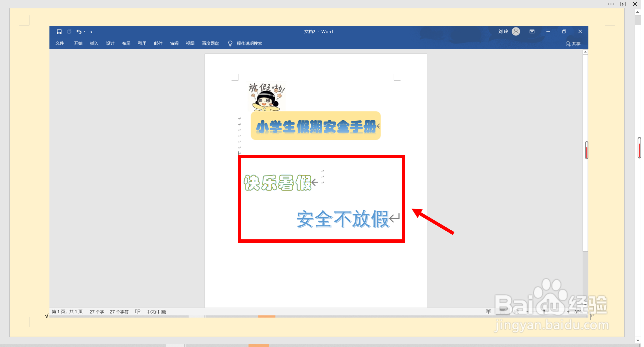Click the Undo icon

(79, 31)
